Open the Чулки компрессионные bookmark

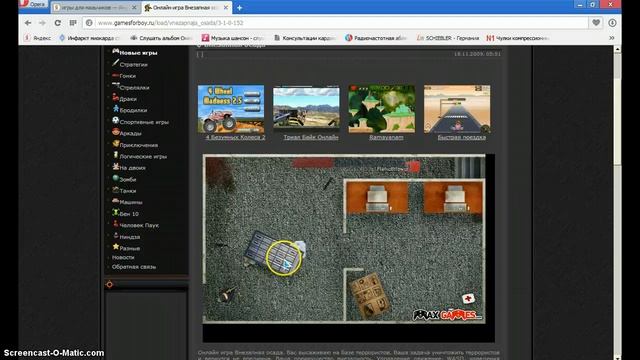coord(518,38)
